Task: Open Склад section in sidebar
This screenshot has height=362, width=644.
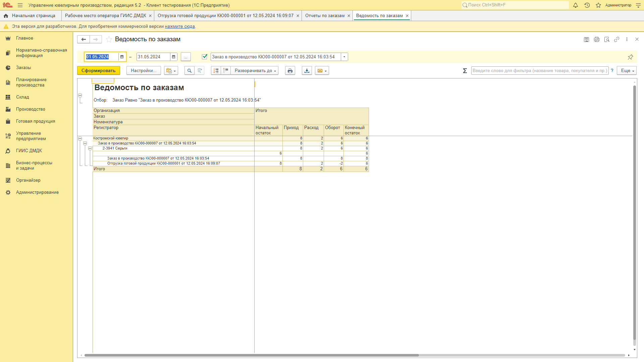Action: pyautogui.click(x=36, y=97)
